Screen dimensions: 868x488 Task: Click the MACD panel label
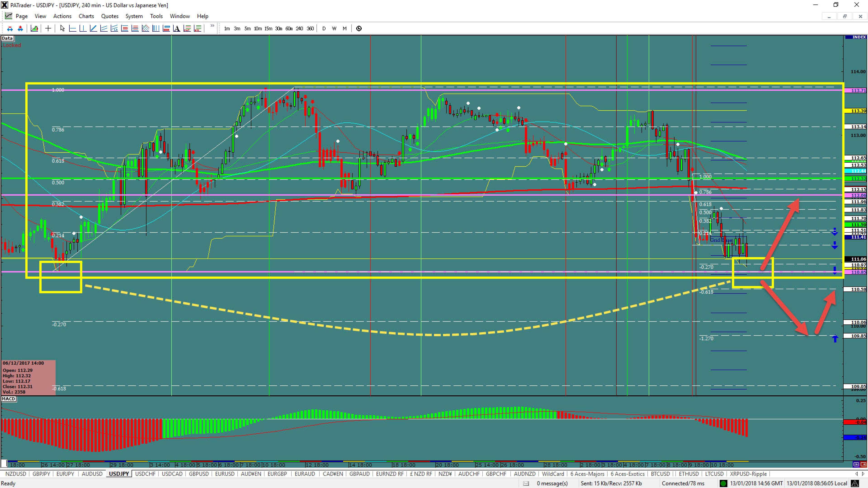pos(8,399)
